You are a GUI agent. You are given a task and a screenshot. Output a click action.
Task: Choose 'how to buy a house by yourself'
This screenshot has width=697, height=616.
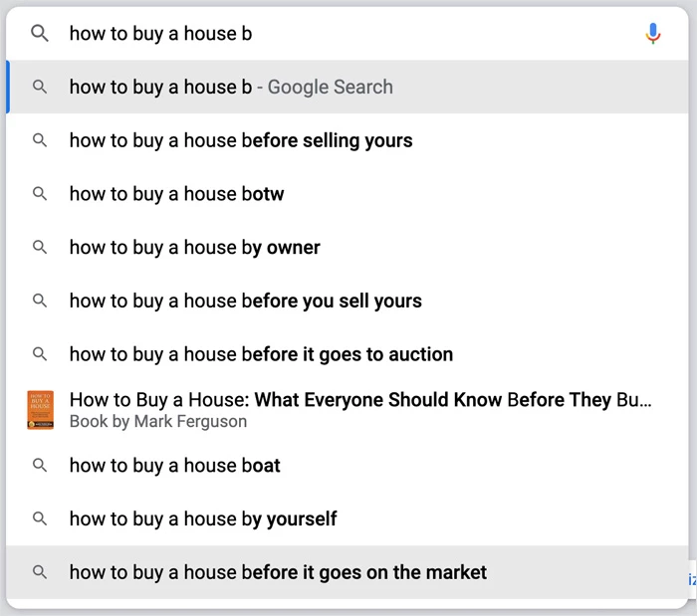[x=203, y=518]
